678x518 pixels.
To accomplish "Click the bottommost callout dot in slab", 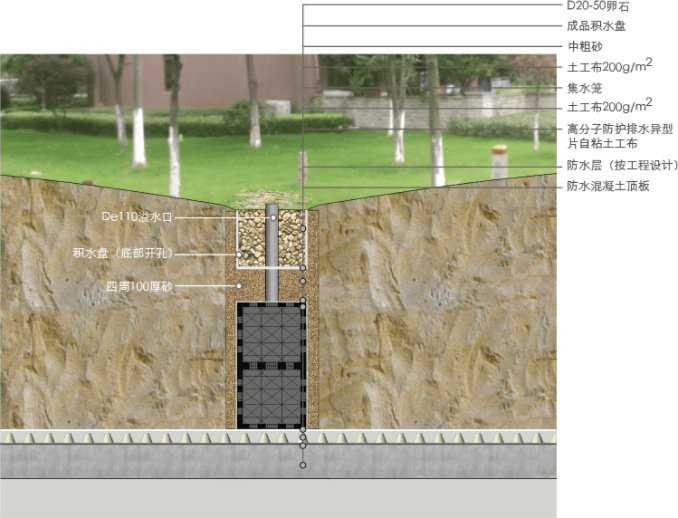I will point(303,465).
